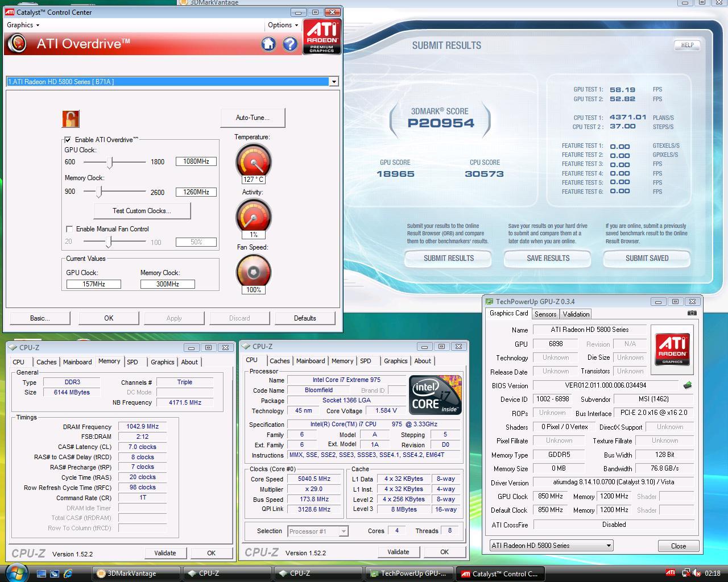Click Close button in GPU-Z
The image size is (728, 582).
[x=679, y=546]
